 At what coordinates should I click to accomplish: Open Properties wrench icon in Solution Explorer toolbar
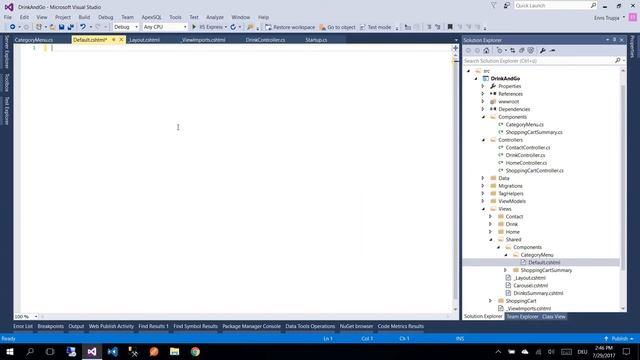[x=542, y=51]
